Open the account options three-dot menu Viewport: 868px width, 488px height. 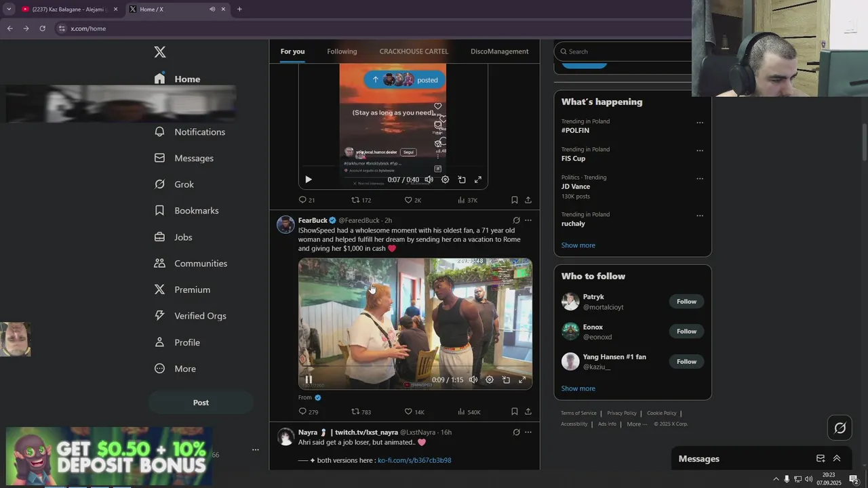[x=256, y=449]
